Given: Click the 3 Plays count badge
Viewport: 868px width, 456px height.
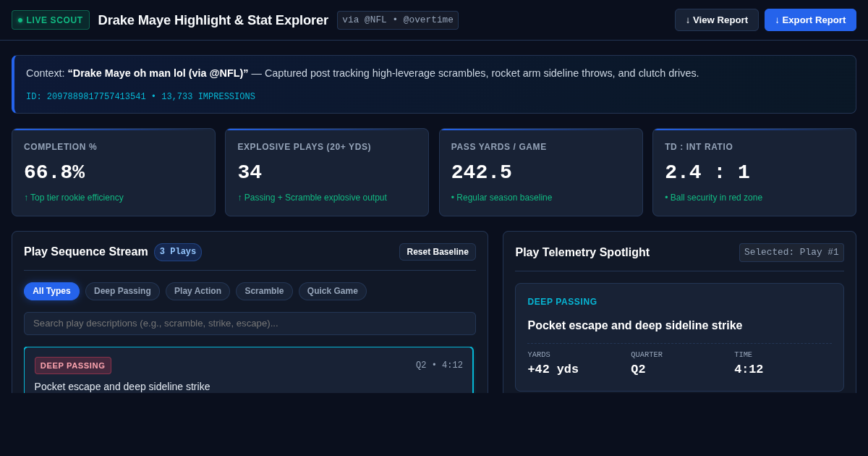Looking at the screenshot, I should (178, 252).
